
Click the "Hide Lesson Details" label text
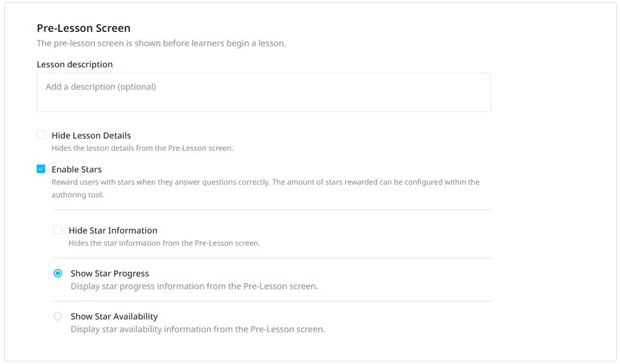pyautogui.click(x=91, y=136)
